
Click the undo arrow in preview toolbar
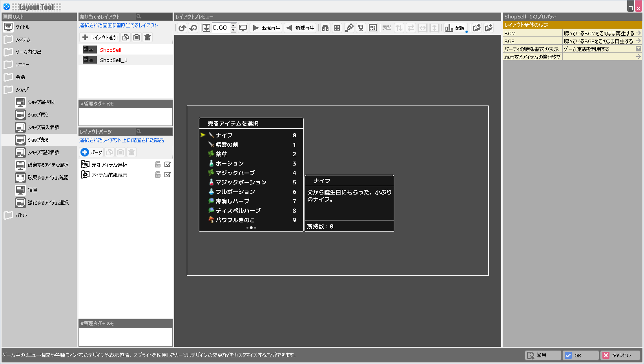coord(182,28)
